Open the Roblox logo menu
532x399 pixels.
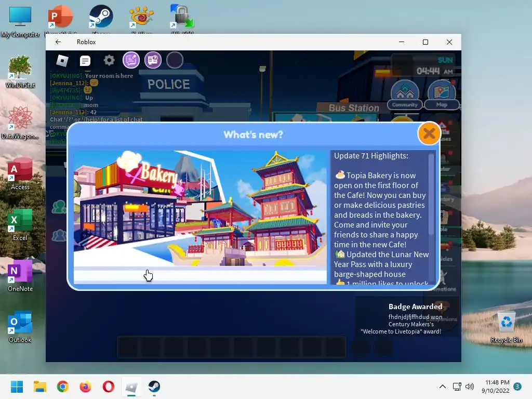pos(62,60)
